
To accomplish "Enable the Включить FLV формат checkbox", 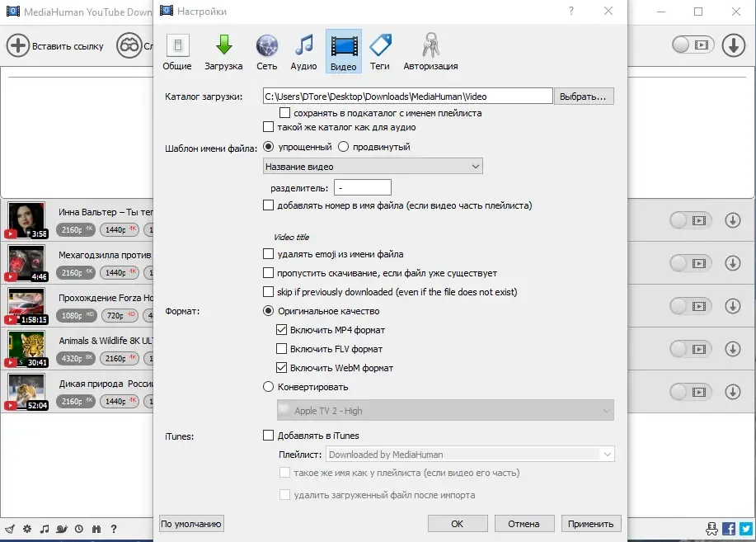I will click(x=281, y=348).
